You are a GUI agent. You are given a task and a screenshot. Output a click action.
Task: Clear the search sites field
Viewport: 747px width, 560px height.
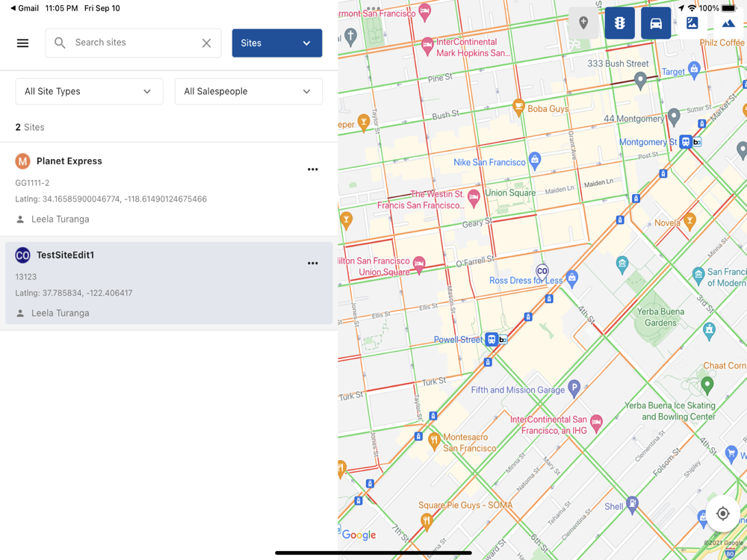tap(206, 43)
